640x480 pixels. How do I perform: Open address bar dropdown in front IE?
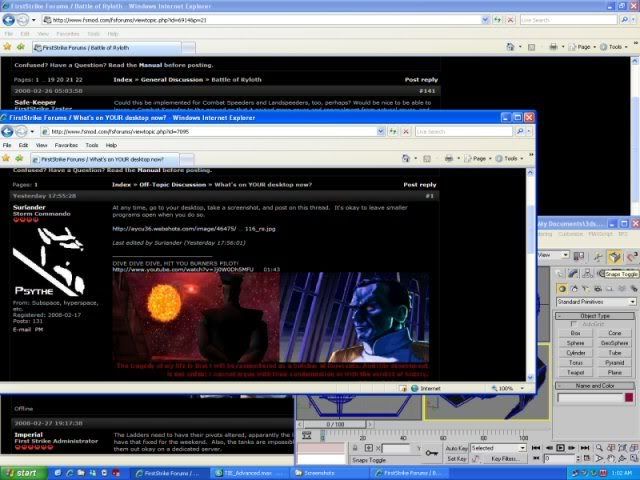point(380,131)
